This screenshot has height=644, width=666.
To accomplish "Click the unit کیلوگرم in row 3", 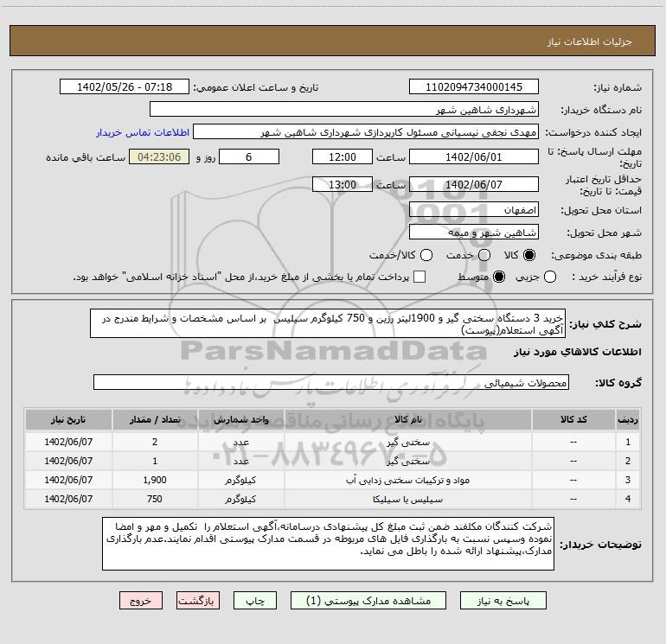I will 240,480.
